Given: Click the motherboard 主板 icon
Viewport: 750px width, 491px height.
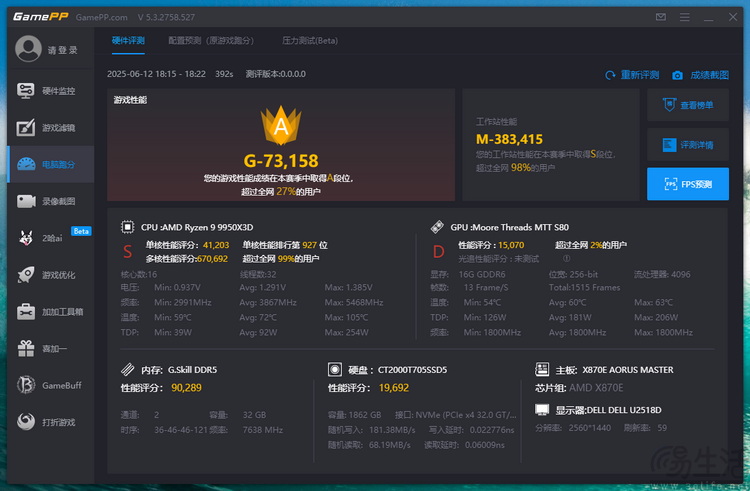Looking at the screenshot, I should click(x=542, y=369).
